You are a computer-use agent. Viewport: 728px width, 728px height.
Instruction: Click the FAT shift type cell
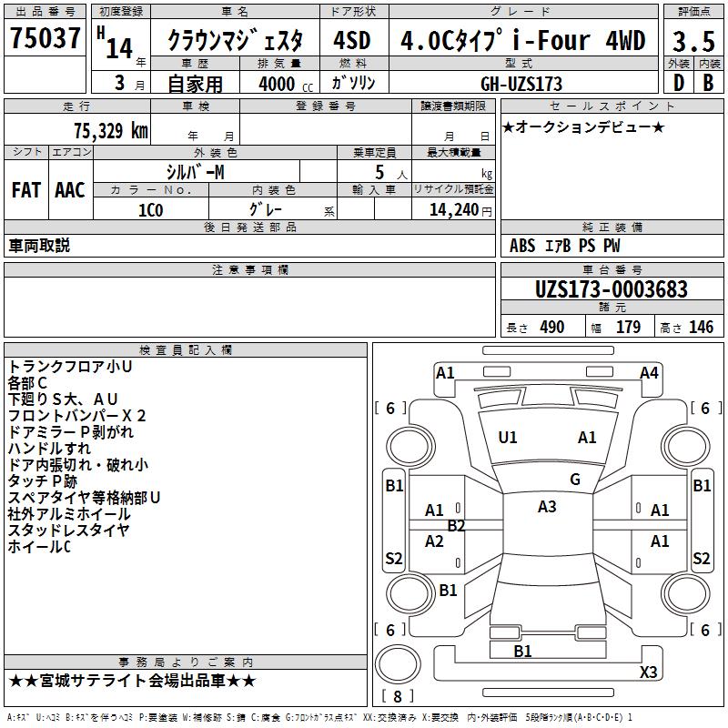tap(25, 190)
